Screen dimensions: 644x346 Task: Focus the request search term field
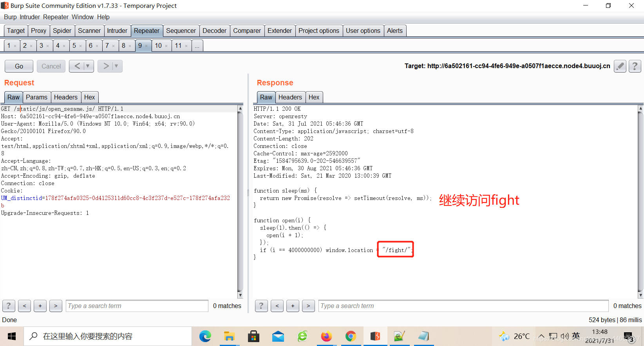(x=137, y=306)
